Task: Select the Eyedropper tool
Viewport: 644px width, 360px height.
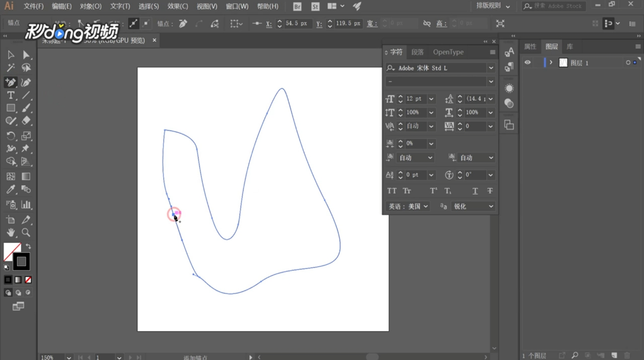Action: click(x=11, y=189)
